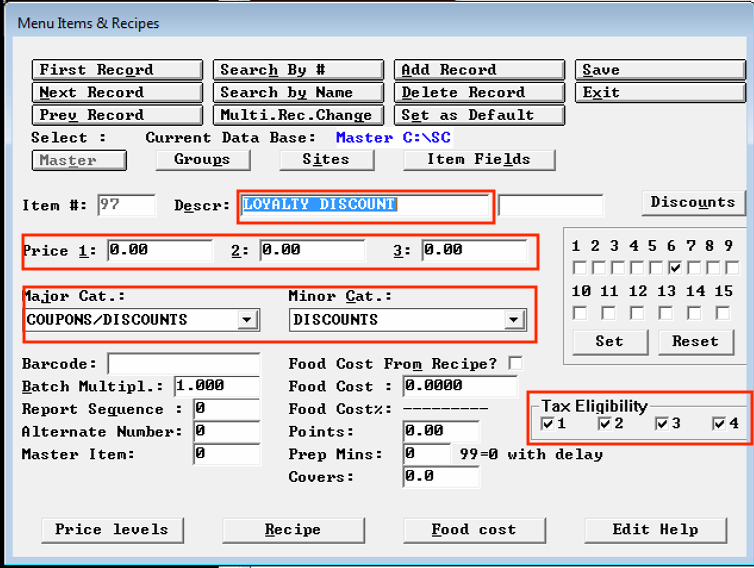
Task: Click the Food Cost field
Action: 460,387
